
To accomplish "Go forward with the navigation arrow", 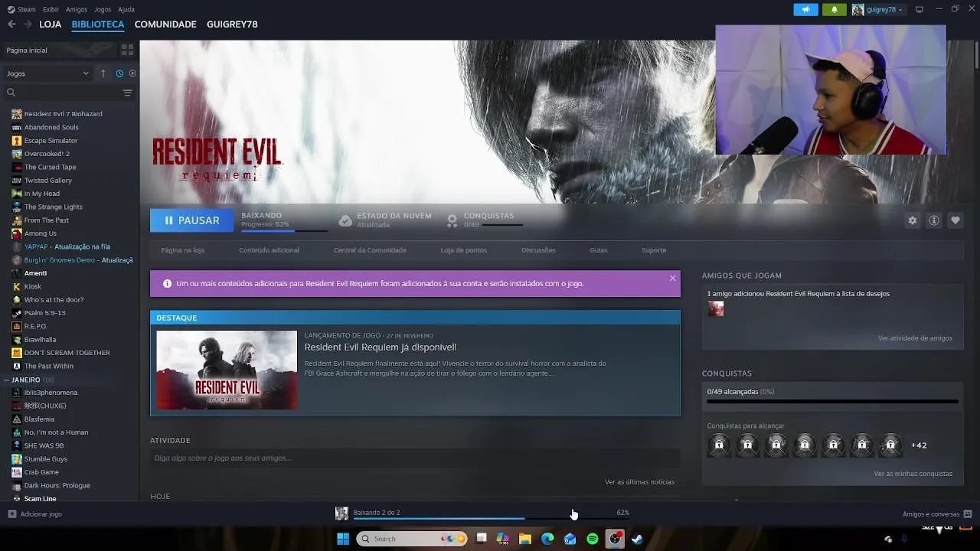I will [28, 24].
